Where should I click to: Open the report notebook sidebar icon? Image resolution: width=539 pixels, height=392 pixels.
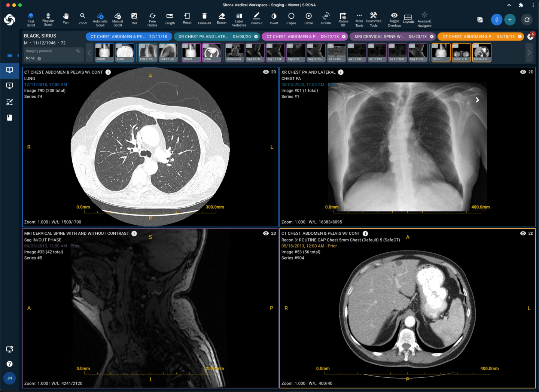(x=10, y=118)
